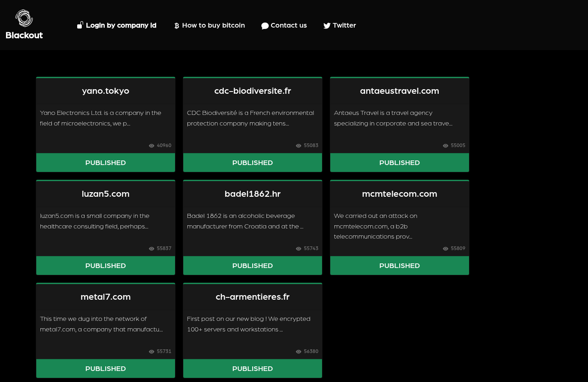The width and height of the screenshot is (588, 382).
Task: Click view count 55731
Action: coord(164,352)
